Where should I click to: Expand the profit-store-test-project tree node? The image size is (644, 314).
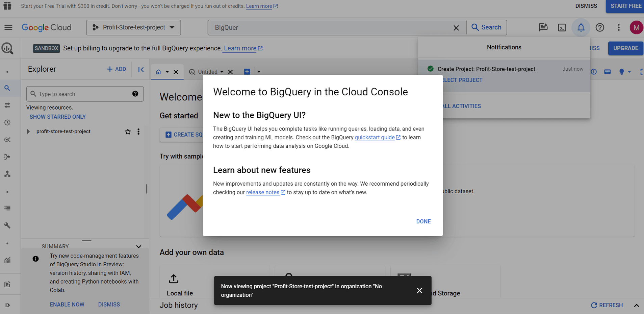pos(28,131)
